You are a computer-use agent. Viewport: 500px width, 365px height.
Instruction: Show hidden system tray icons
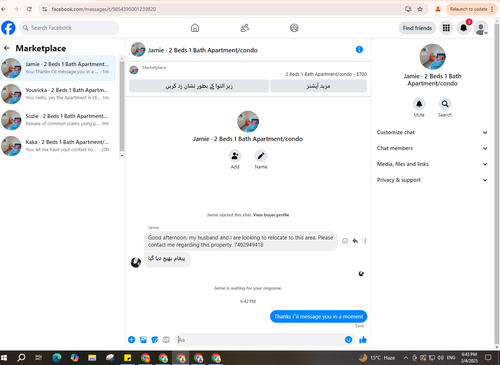[406, 358]
